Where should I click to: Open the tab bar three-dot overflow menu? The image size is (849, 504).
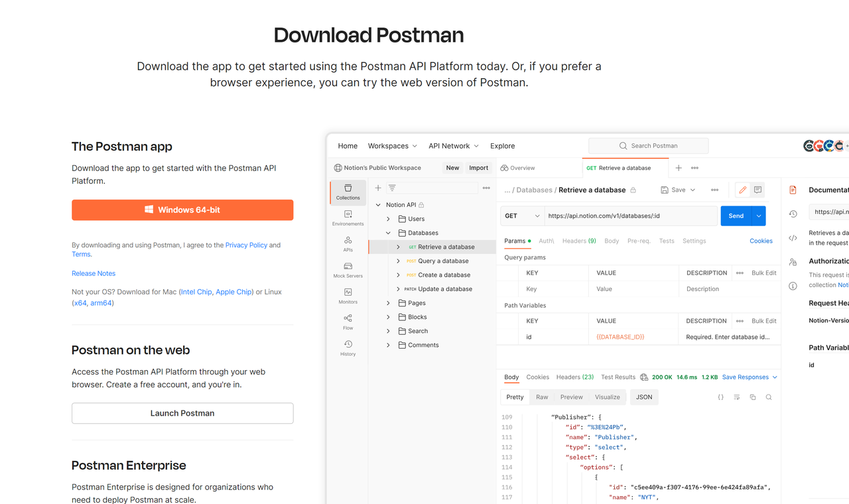tap(694, 168)
